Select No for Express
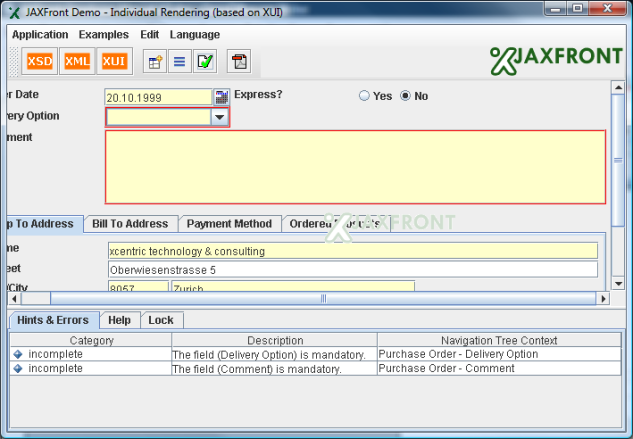The image size is (633, 439). coord(406,97)
